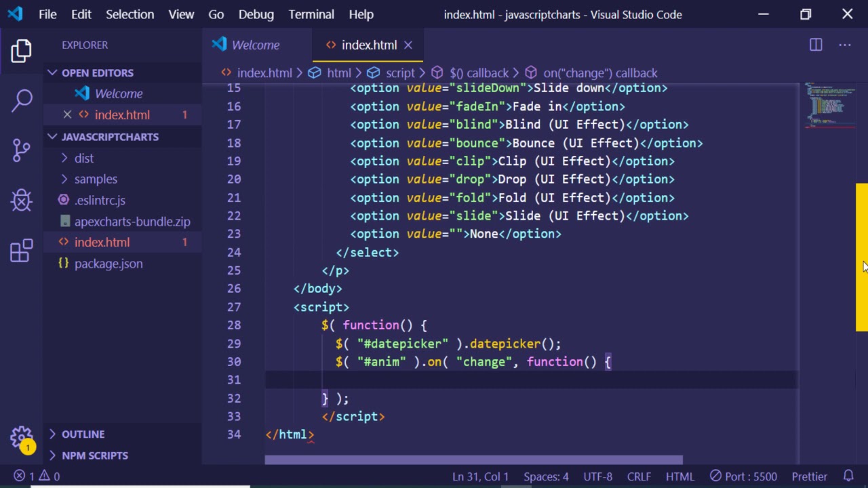868x488 pixels.
Task: Change the Spaces: 4 indentation setting
Action: [546, 476]
